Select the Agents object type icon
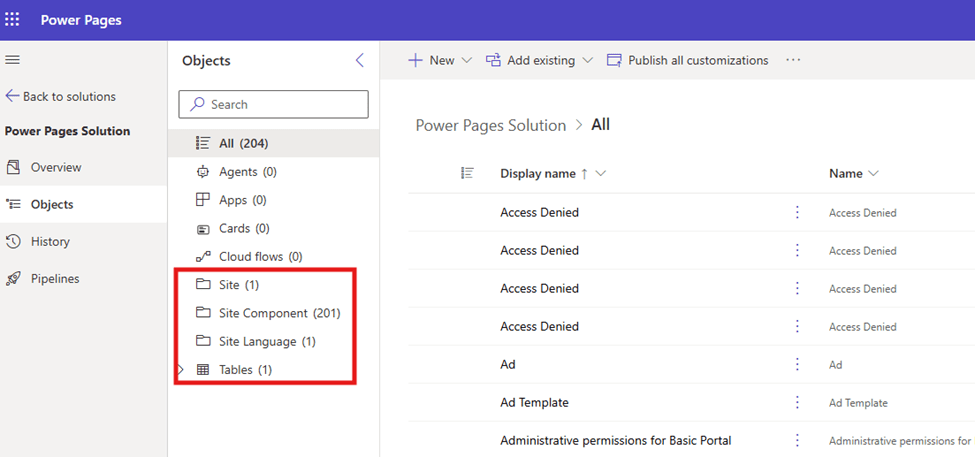 point(203,172)
